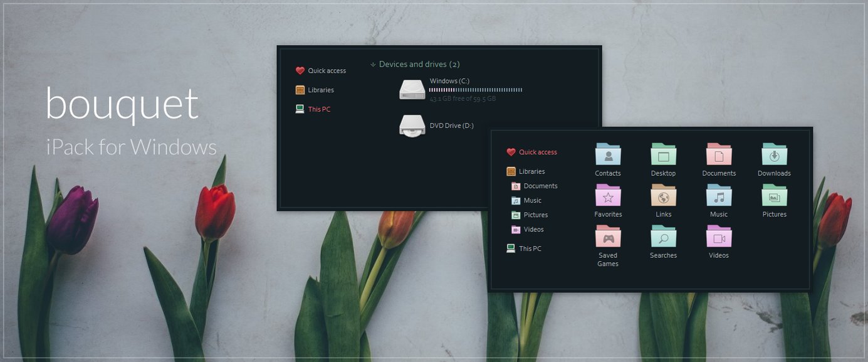Open the Downloads folder icon

point(774,154)
